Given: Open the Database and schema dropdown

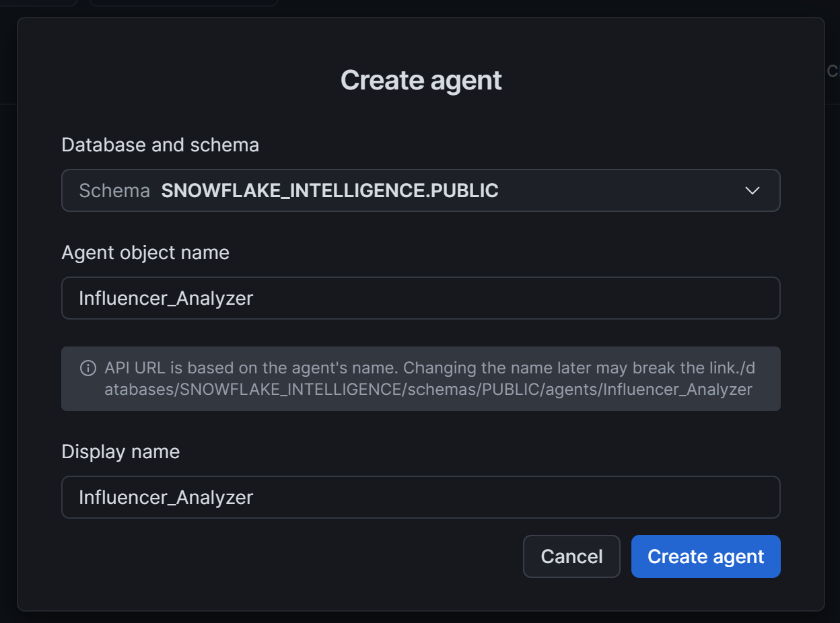Looking at the screenshot, I should 421,190.
